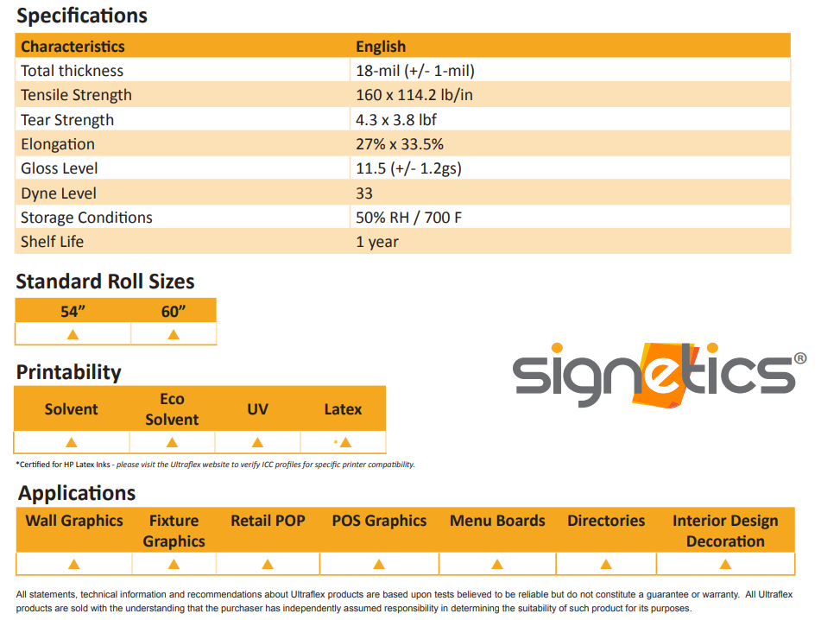
Task: Click the "Storage Conditions" row label
Action: pos(87,218)
